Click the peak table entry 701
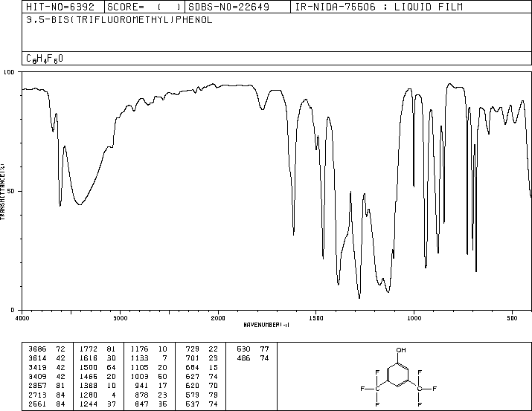This screenshot has width=532, height=411. 193,358
